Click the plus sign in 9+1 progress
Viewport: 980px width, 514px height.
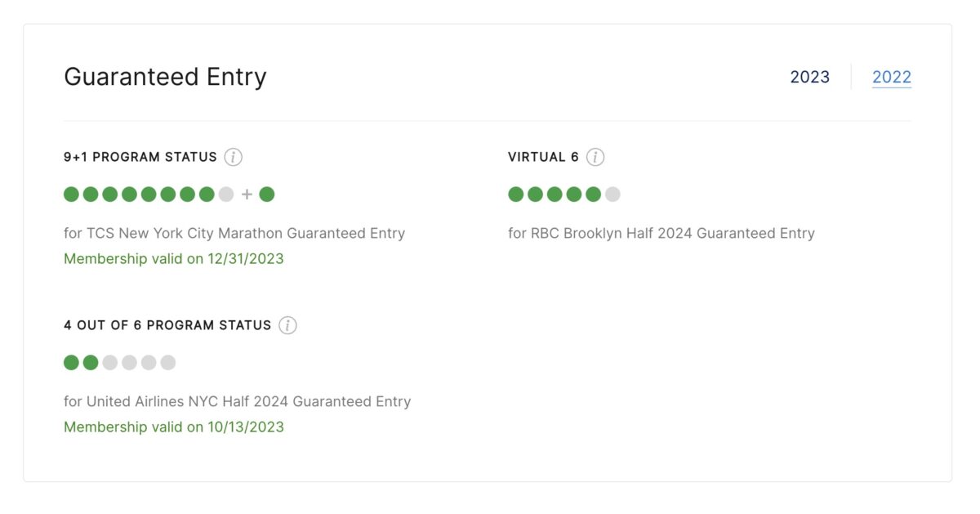[247, 194]
